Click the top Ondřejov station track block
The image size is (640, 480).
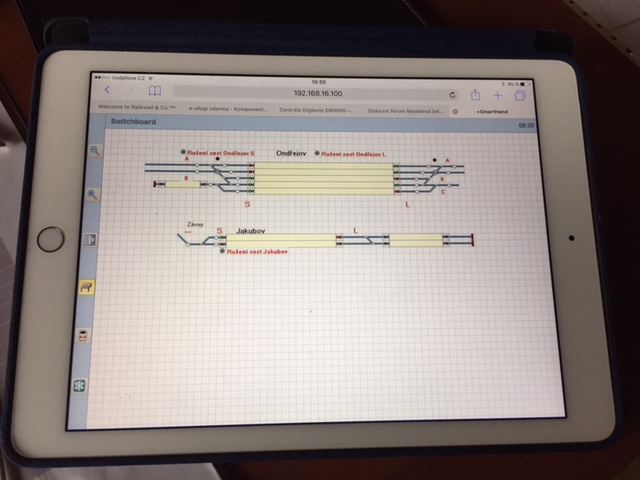click(x=322, y=168)
